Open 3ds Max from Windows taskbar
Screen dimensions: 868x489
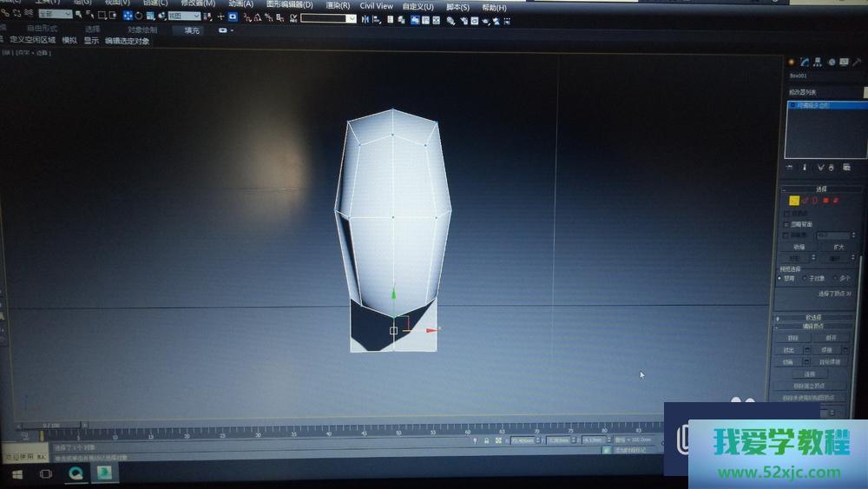point(103,472)
